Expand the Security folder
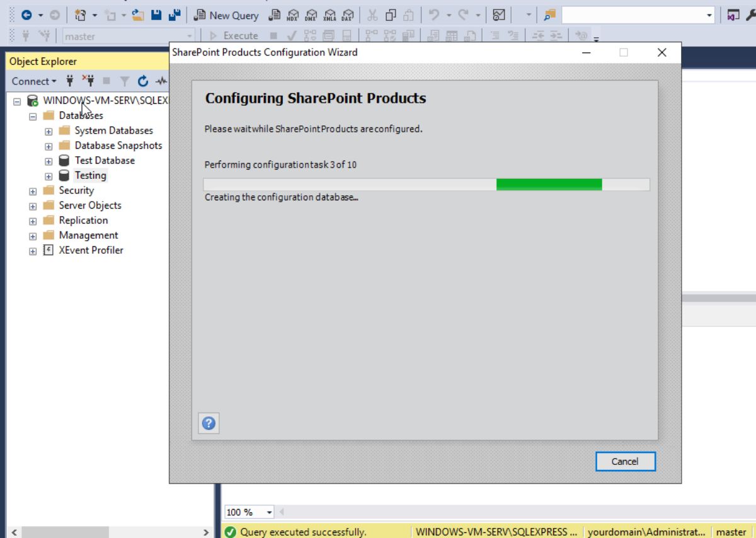 point(33,191)
